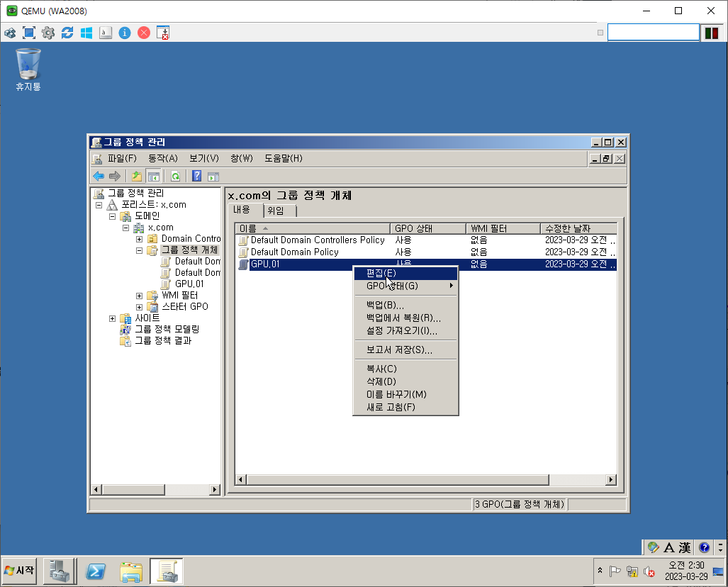Screen dimensions: 728x587
Task: Open the 도움말(H) menu
Action: (284, 158)
